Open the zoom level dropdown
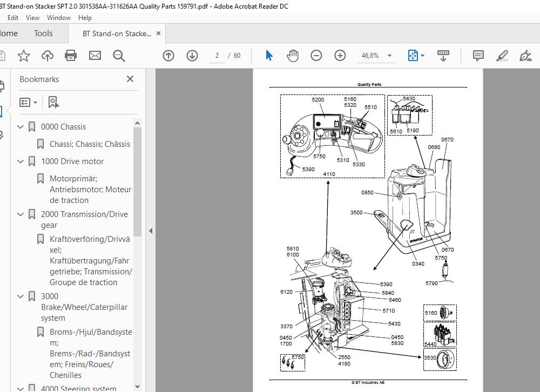This screenshot has height=392, width=540. point(389,56)
